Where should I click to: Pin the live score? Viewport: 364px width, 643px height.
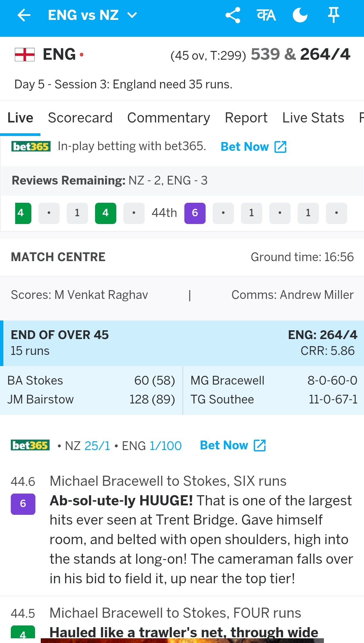334,15
